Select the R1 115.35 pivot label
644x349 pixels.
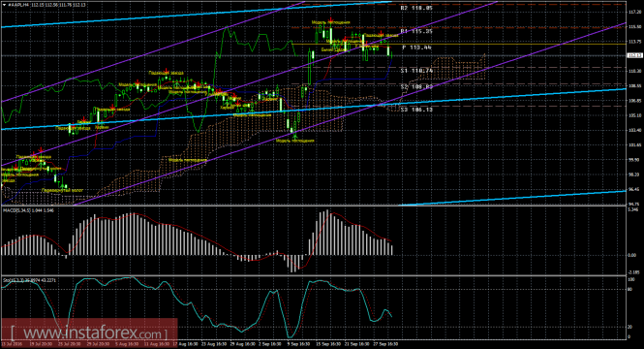(x=416, y=31)
